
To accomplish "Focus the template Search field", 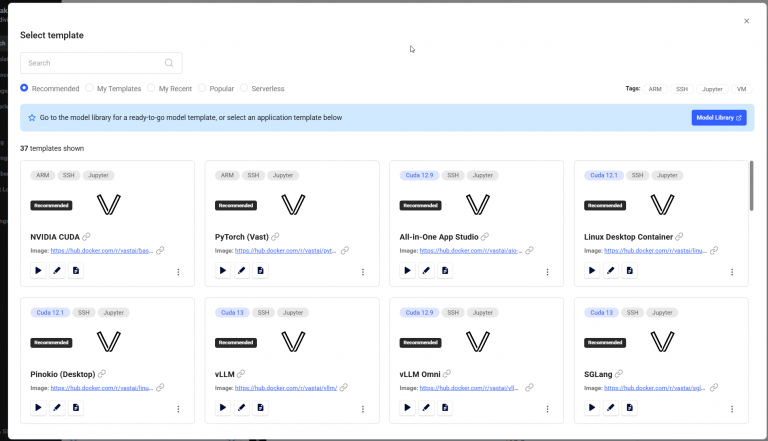I will click(x=101, y=63).
